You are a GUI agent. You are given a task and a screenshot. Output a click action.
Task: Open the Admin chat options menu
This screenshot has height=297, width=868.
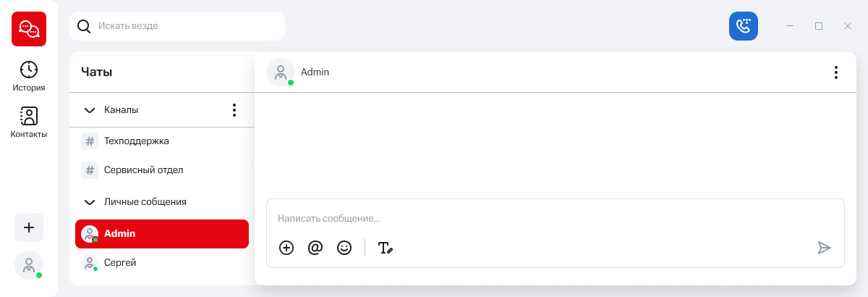click(835, 72)
